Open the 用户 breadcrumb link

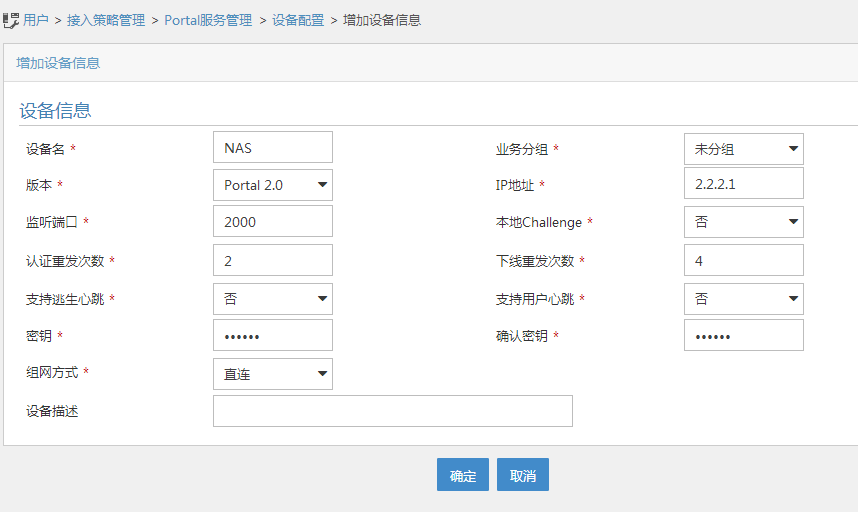(x=36, y=20)
